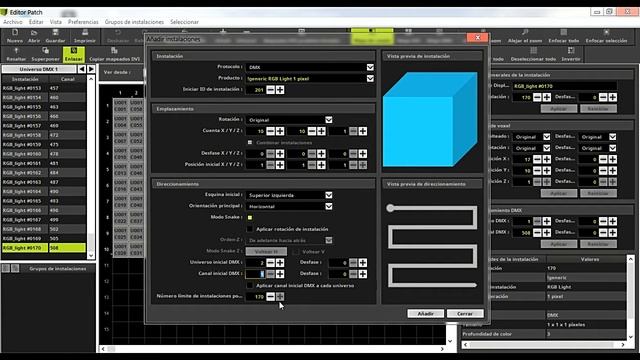This screenshot has width=640, height=360.
Task: Click the Invertir selection icon
Action: [571, 54]
